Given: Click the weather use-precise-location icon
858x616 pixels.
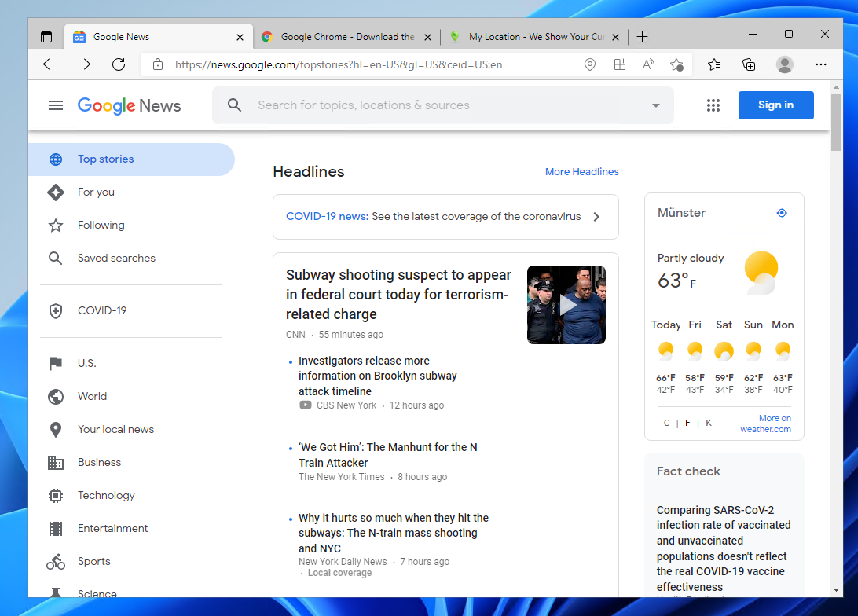Looking at the screenshot, I should coord(781,213).
